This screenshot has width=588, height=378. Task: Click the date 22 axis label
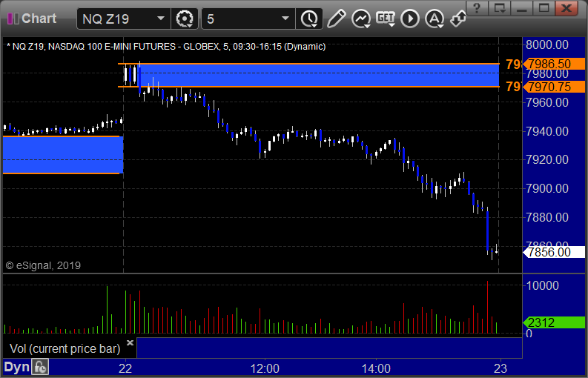[125, 368]
